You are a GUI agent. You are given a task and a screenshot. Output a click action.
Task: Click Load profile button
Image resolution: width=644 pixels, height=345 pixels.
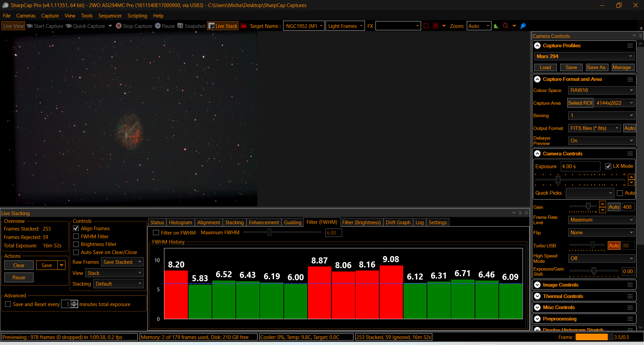[545, 67]
